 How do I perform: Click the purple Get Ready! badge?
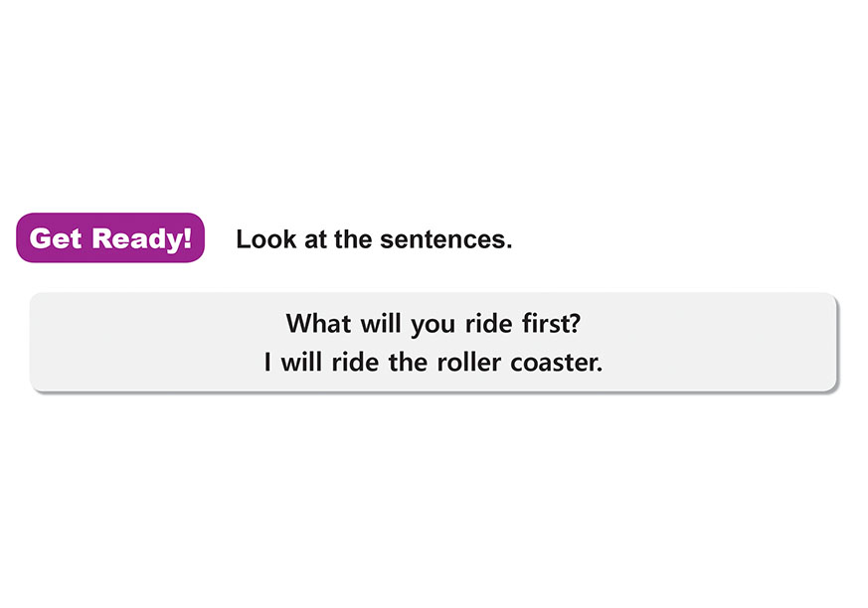tap(110, 238)
